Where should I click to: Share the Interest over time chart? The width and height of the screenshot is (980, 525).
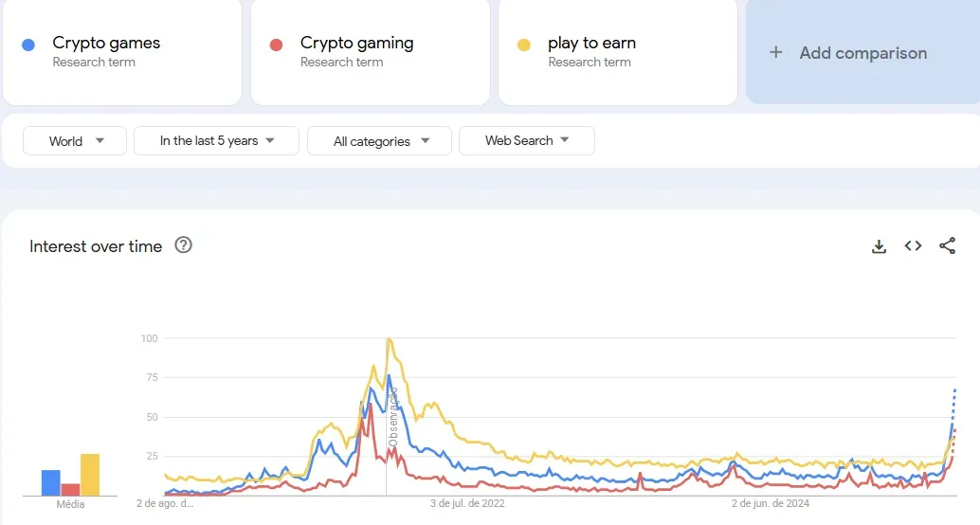948,245
